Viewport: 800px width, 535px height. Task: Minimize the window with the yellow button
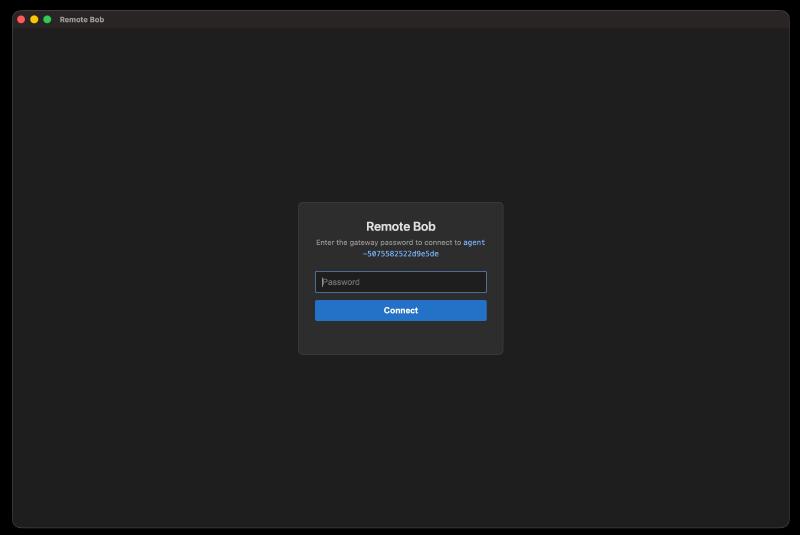coord(34,19)
